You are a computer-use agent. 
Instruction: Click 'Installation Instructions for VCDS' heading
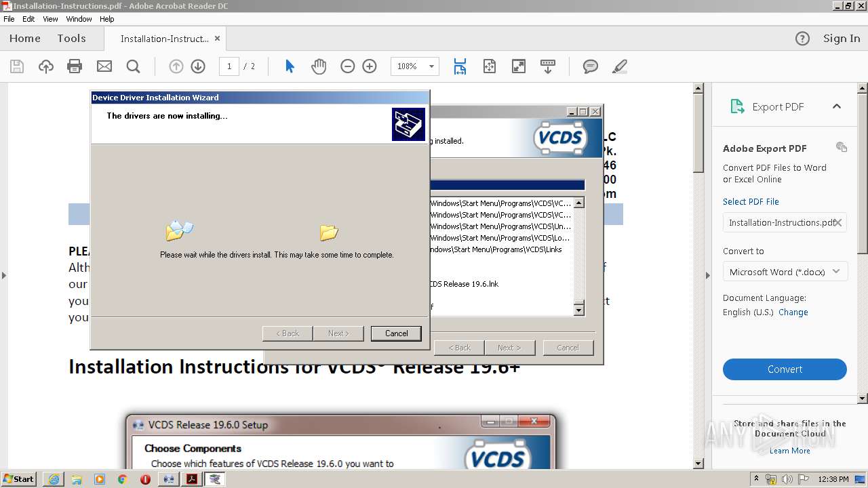pyautogui.click(x=294, y=367)
